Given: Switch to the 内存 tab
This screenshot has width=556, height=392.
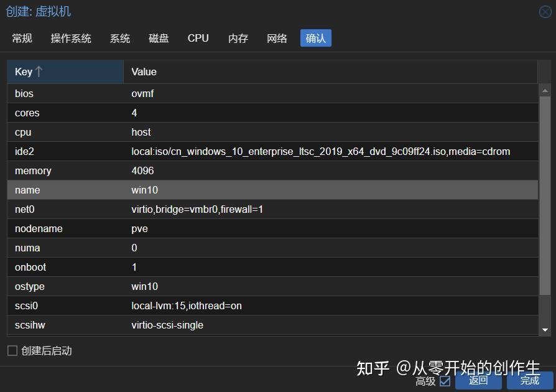Looking at the screenshot, I should 238,39.
